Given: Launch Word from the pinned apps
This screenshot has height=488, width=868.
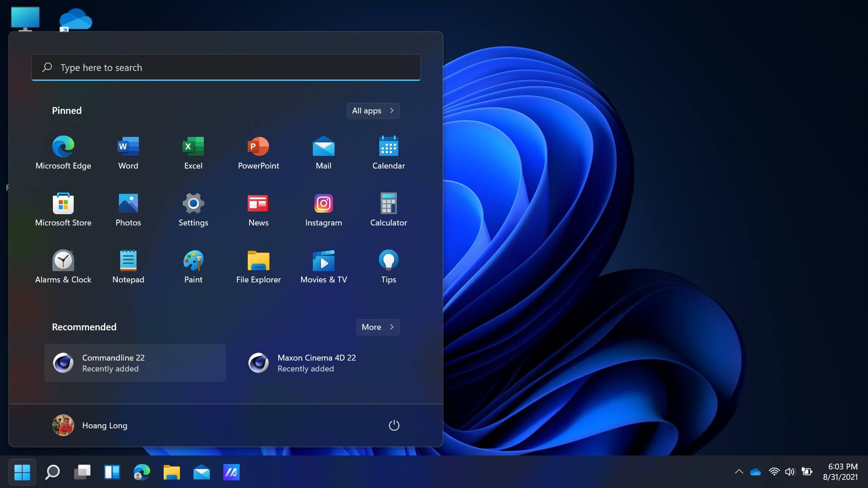Looking at the screenshot, I should click(x=128, y=153).
